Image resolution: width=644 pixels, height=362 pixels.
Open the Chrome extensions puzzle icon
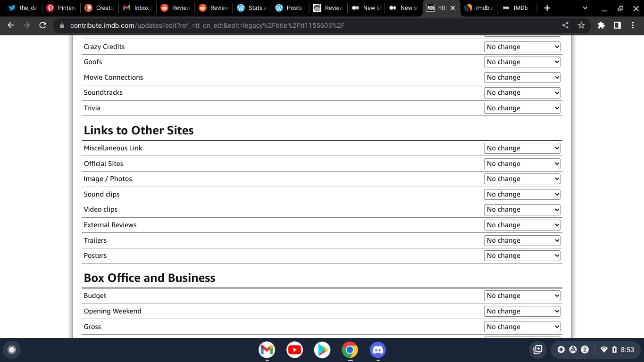click(x=601, y=25)
